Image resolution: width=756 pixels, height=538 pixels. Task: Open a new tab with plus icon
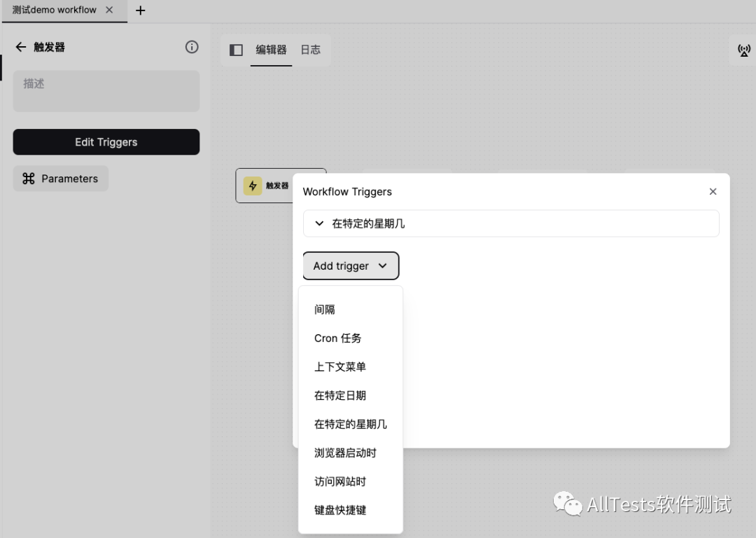(140, 11)
